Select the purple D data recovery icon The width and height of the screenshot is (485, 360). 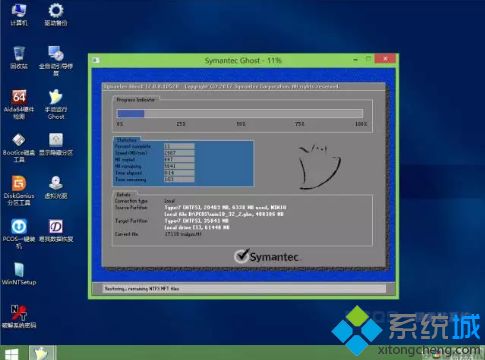[x=56, y=230]
